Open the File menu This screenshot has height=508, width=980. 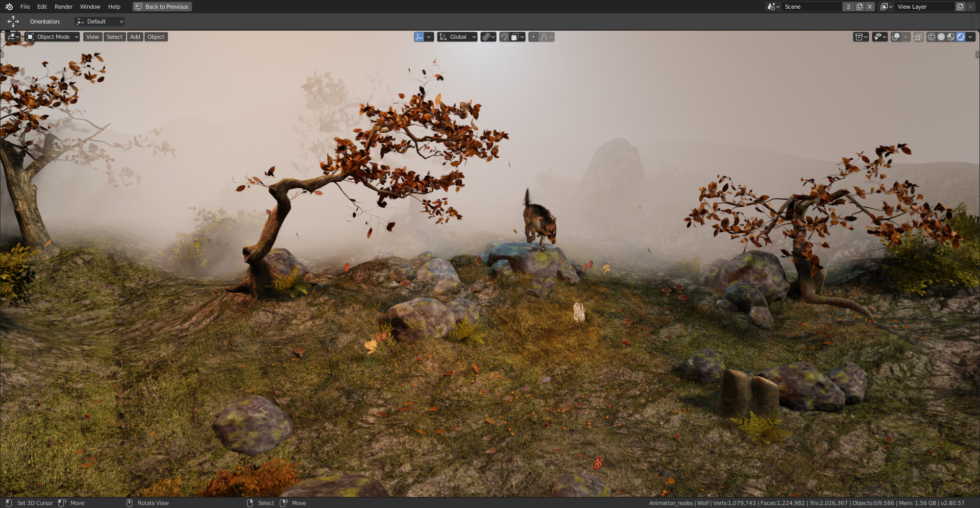(25, 7)
